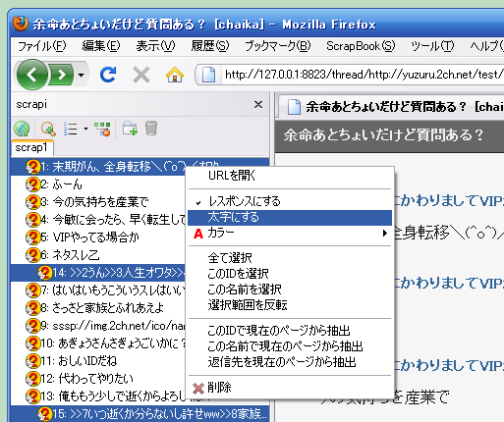Open the ScrapBook(S) menu
This screenshot has height=422, width=504.
[361, 46]
